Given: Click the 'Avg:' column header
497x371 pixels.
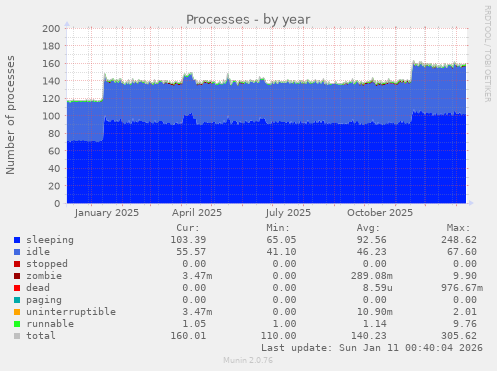Looking at the screenshot, I should [368, 228].
